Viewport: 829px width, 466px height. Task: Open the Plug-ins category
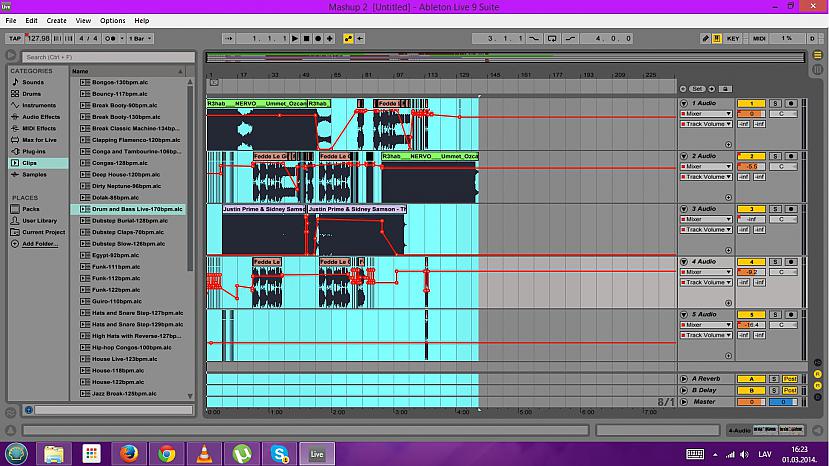point(33,151)
